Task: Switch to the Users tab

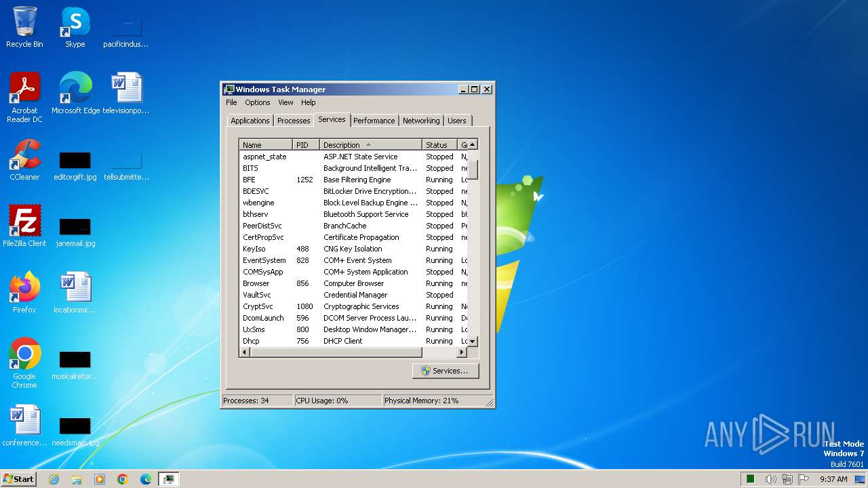Action: click(457, 121)
